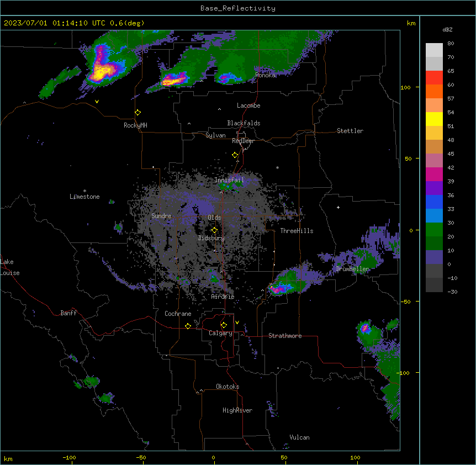476x465 pixels.
Task: Select the Vulcan label
Action: click(x=300, y=437)
